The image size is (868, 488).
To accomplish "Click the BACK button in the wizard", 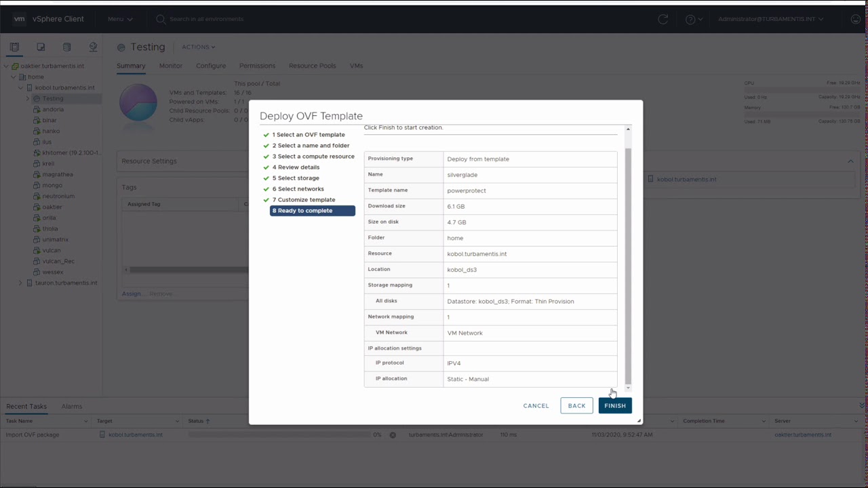I will [x=576, y=405].
